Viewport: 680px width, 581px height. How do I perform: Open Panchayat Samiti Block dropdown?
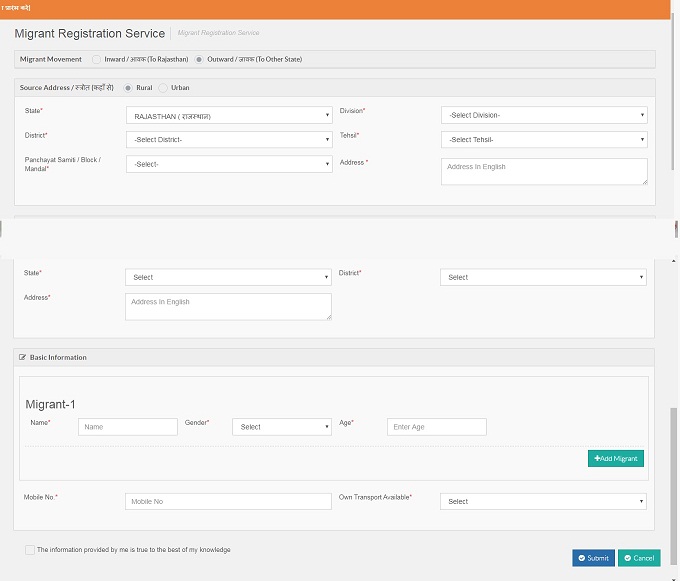click(x=229, y=164)
